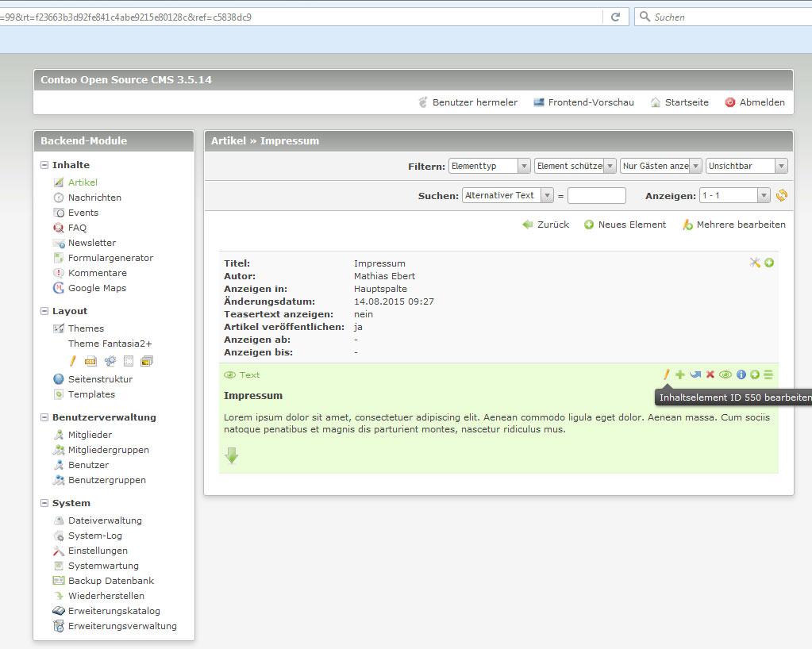Collapse the System module group
812x649 pixels.
coord(45,503)
